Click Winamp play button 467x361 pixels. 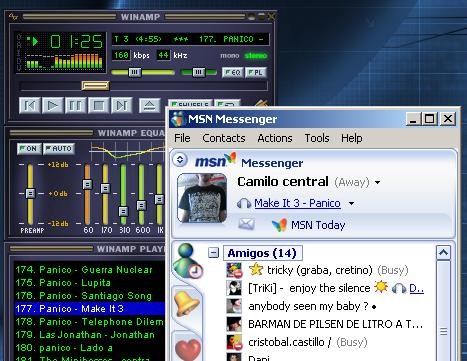coord(53,106)
